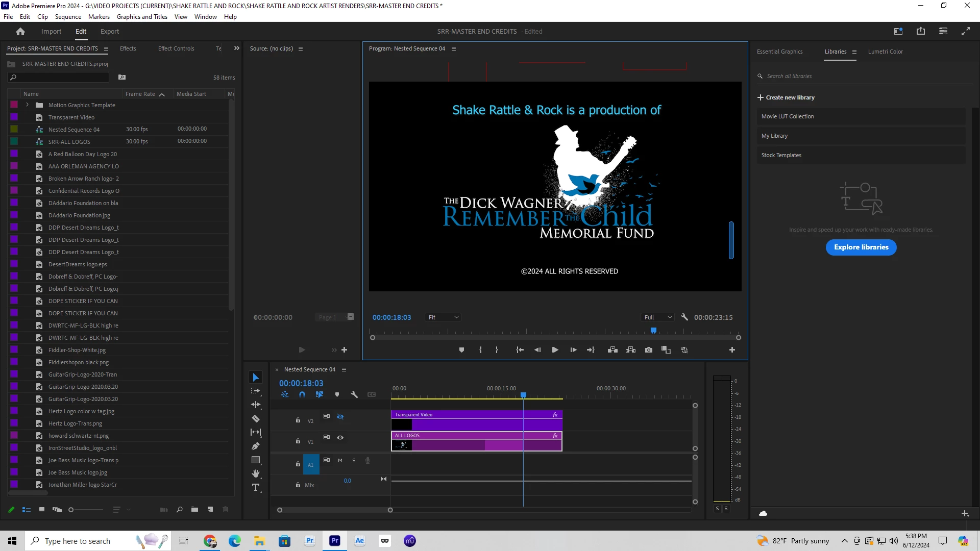Viewport: 980px width, 551px height.
Task: Open the Full playback resolution dropdown
Action: [x=657, y=317]
